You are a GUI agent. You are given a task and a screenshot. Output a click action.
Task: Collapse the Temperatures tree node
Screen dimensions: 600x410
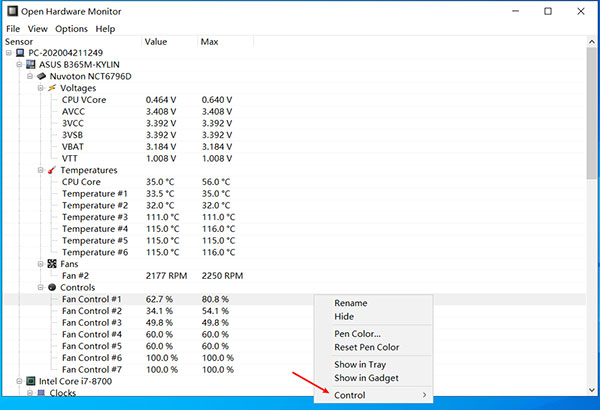coord(41,171)
